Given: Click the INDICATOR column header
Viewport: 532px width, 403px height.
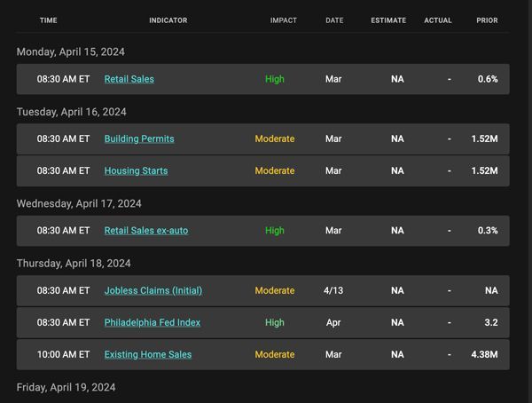Looking at the screenshot, I should click(x=168, y=20).
